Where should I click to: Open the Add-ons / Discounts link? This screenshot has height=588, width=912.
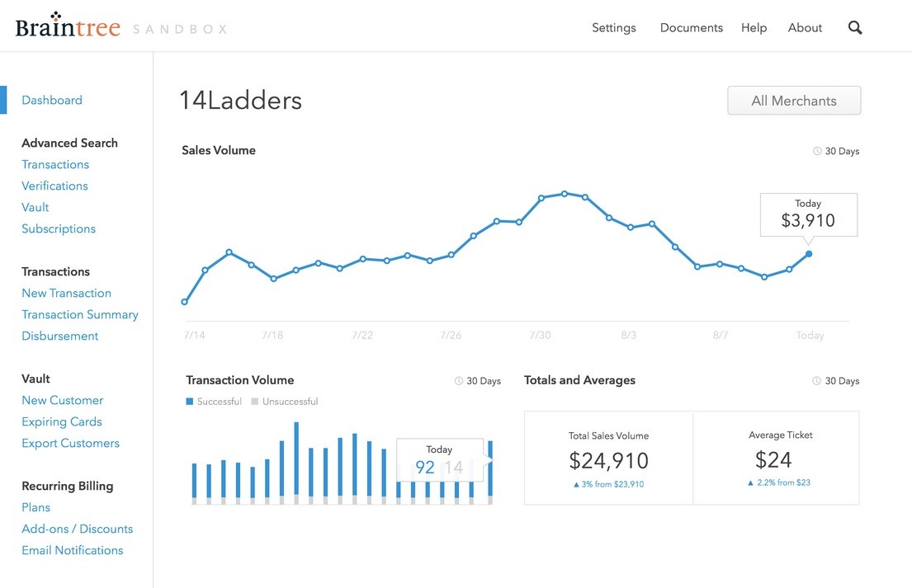(x=78, y=529)
